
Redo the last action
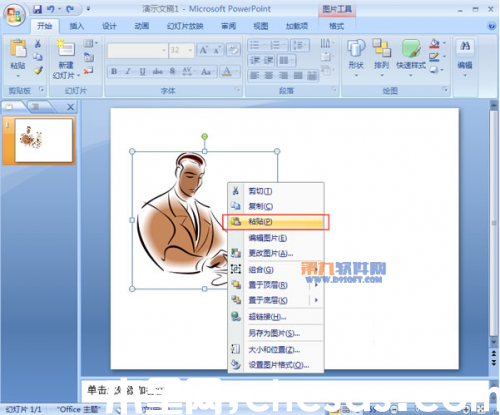click(x=70, y=9)
